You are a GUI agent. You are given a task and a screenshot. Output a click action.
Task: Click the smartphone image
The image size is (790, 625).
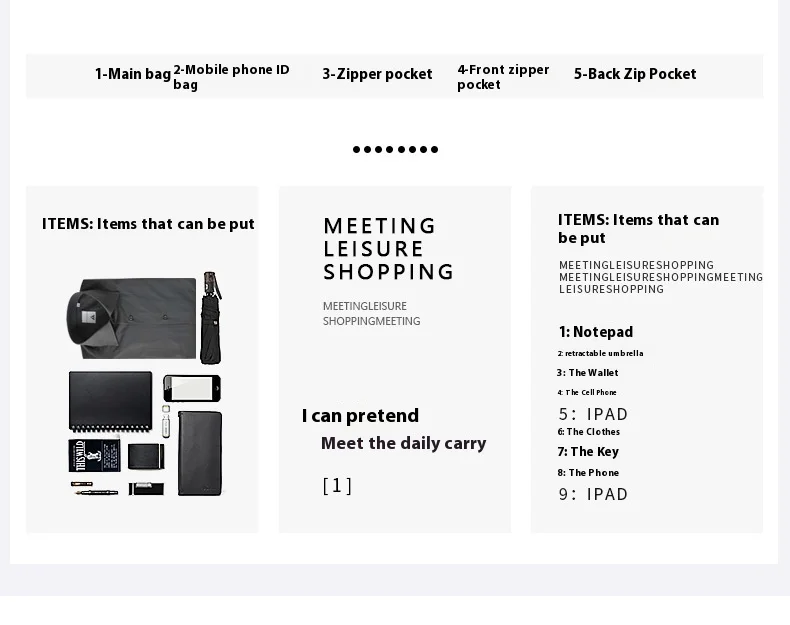[191, 388]
